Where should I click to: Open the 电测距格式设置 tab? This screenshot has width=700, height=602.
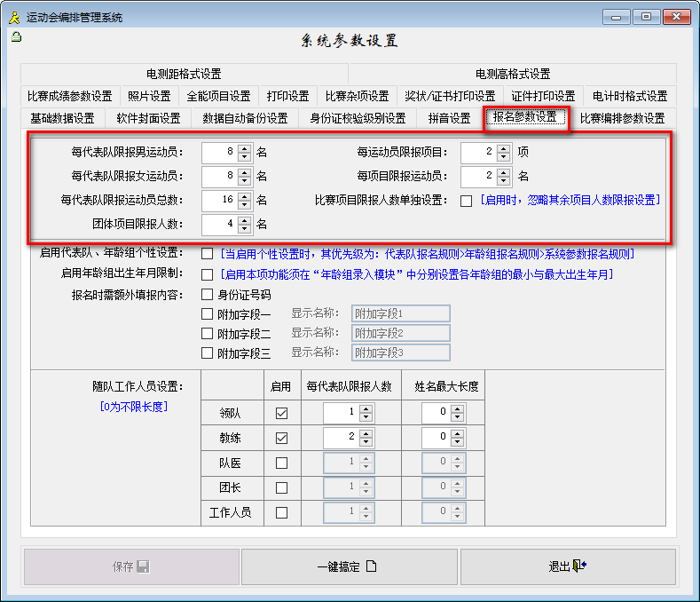[x=185, y=74]
